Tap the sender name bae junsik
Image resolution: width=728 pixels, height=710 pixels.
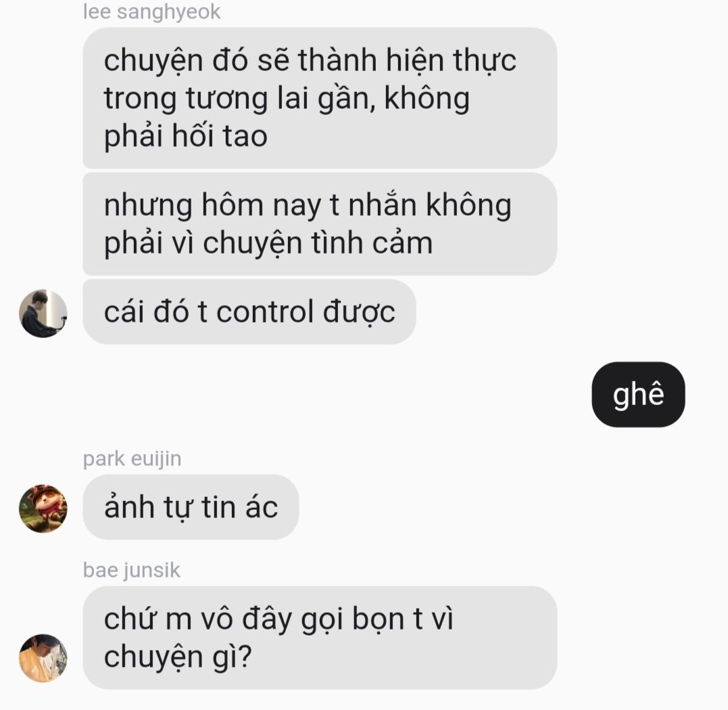click(131, 570)
